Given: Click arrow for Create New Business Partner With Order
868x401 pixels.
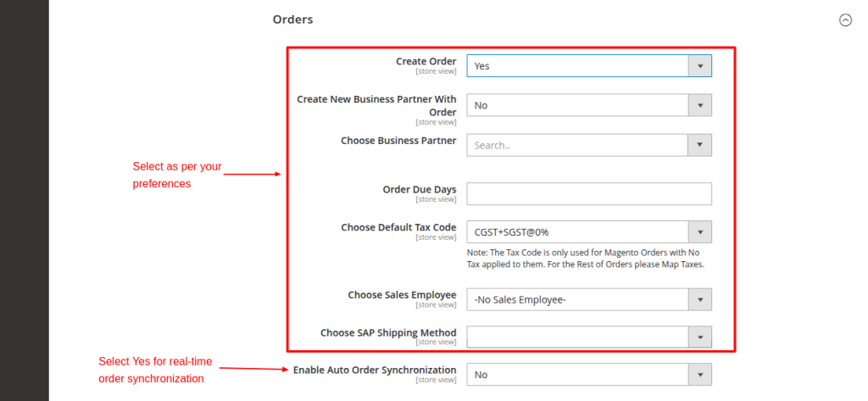Looking at the screenshot, I should coord(699,105).
